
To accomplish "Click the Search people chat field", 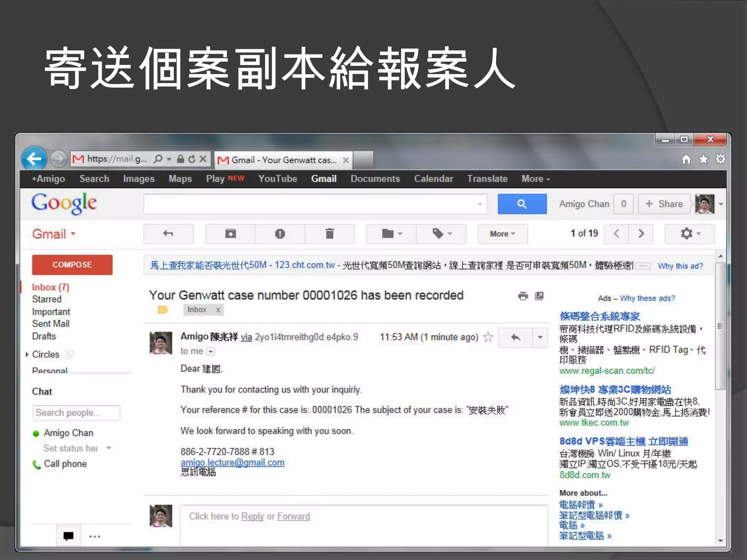I will pos(76,413).
